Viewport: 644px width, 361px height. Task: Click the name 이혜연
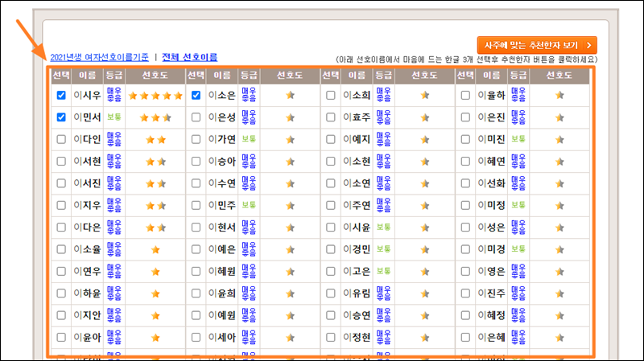point(491,162)
